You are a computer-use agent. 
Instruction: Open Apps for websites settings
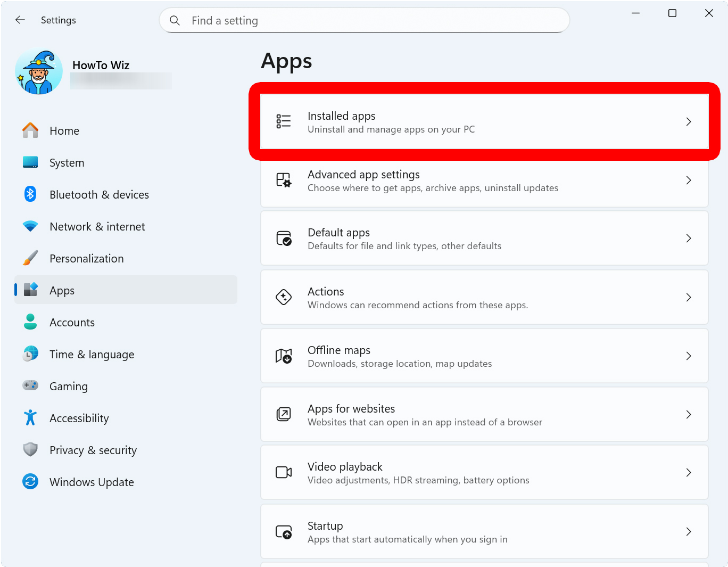click(424, 415)
